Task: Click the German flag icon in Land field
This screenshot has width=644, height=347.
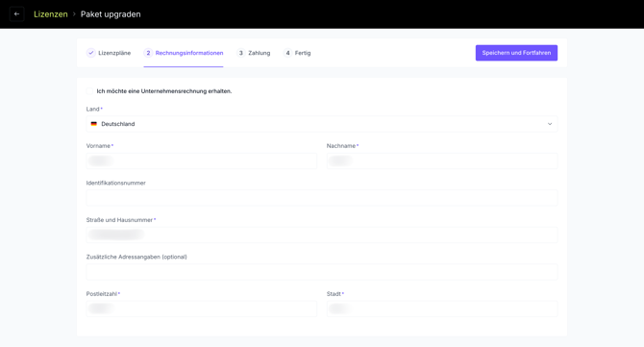Action: click(94, 124)
